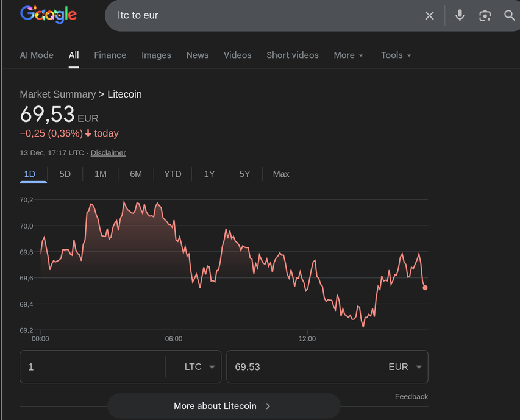Open the AI Mode tab

[x=37, y=55]
